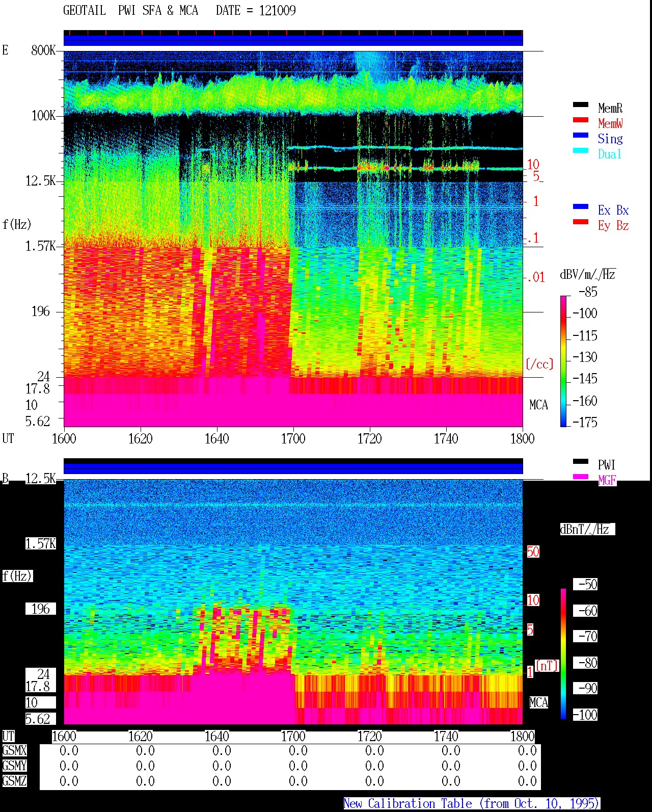
Task: Open the New Calibration Table link
Action: [471, 803]
